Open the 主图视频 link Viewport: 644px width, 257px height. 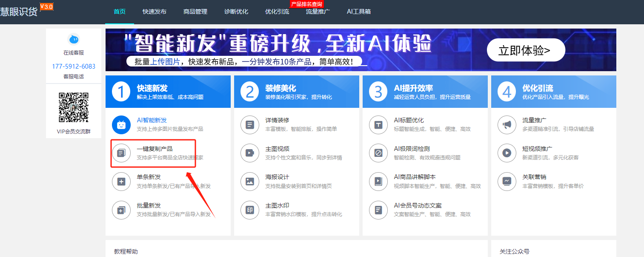(278, 149)
